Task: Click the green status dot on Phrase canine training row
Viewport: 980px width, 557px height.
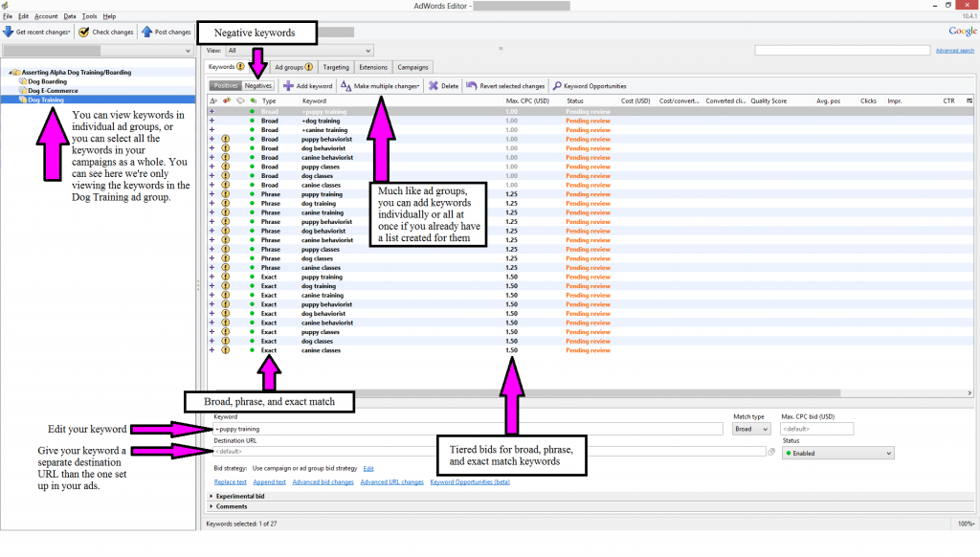Action: pos(253,212)
